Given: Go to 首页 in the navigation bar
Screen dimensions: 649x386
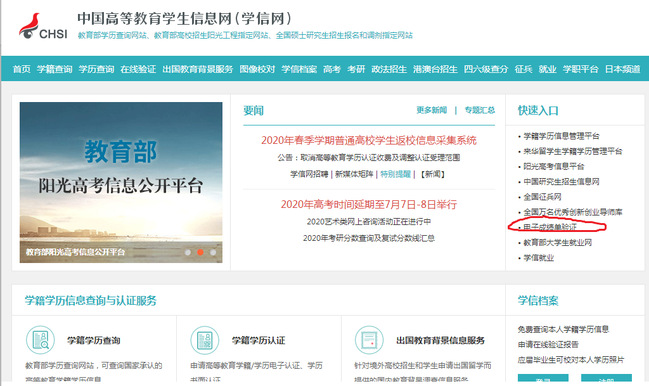Looking at the screenshot, I should pos(22,69).
